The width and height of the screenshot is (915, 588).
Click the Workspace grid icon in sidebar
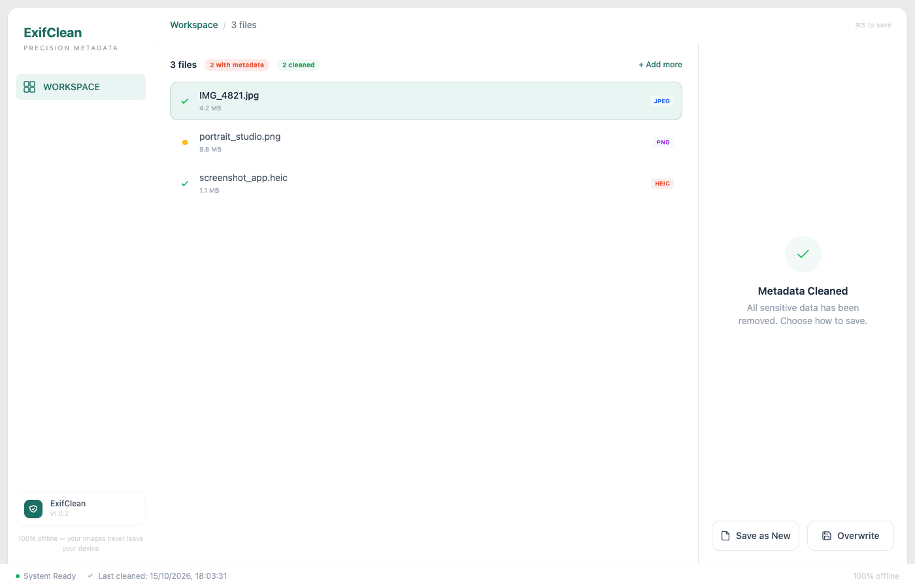(x=29, y=87)
